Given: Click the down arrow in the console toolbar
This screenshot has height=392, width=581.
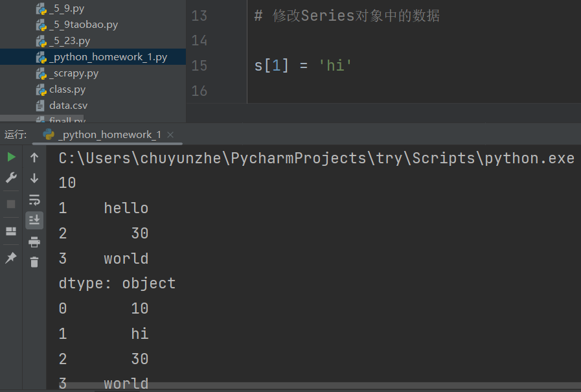Looking at the screenshot, I should click(34, 178).
